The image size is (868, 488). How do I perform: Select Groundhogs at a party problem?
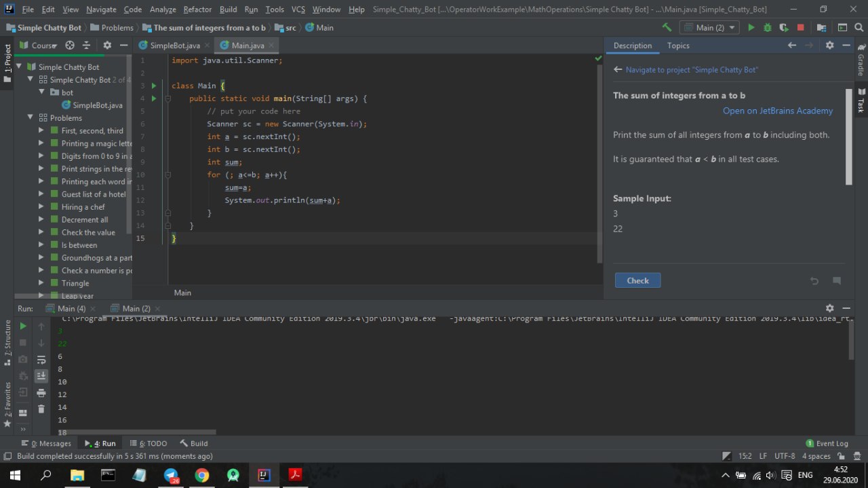[x=96, y=258]
